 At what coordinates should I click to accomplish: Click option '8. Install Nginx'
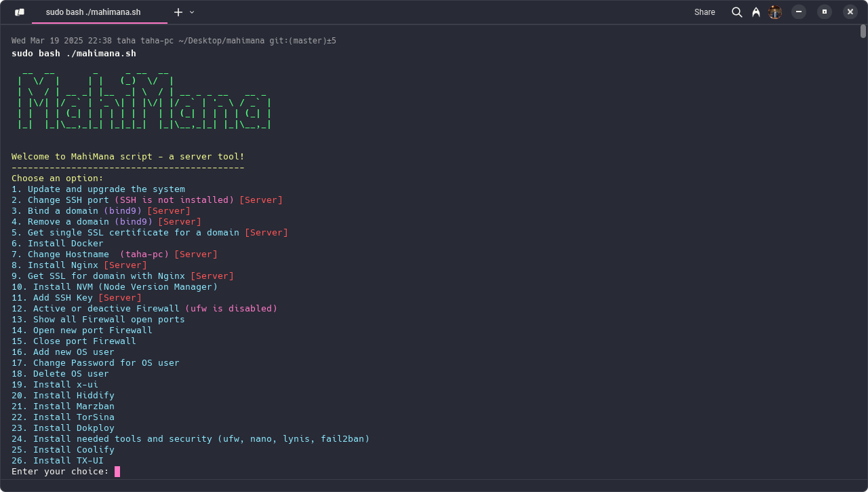55,265
